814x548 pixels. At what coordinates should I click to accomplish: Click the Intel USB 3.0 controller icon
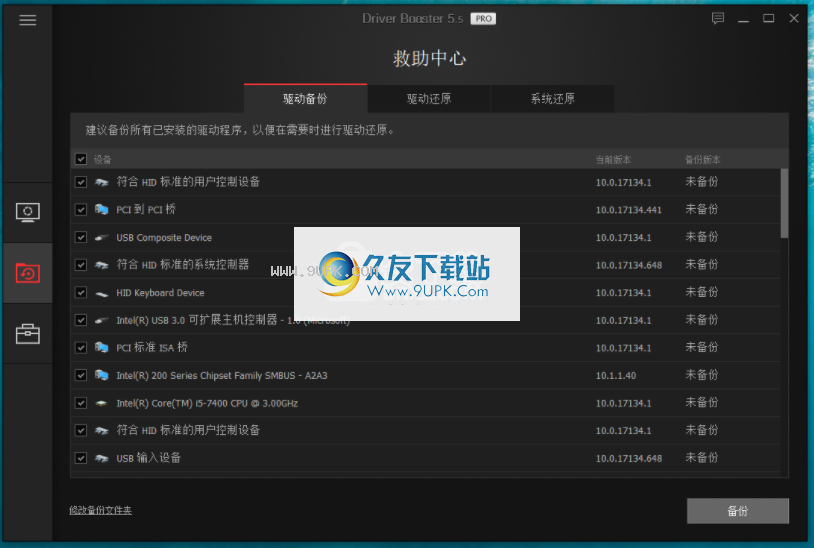[102, 320]
